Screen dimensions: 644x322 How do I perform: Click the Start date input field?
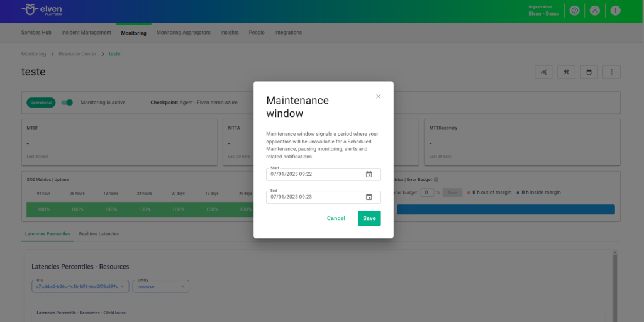314,174
